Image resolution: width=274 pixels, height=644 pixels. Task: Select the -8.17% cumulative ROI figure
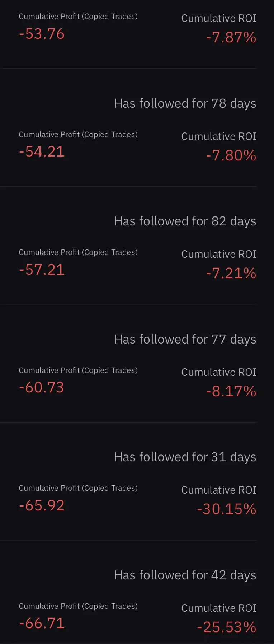[231, 391]
